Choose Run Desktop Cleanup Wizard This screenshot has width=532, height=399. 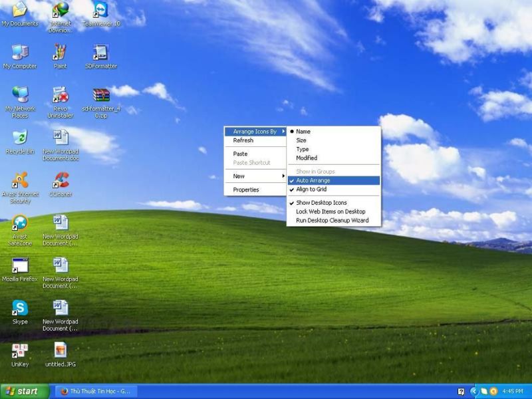(x=334, y=220)
